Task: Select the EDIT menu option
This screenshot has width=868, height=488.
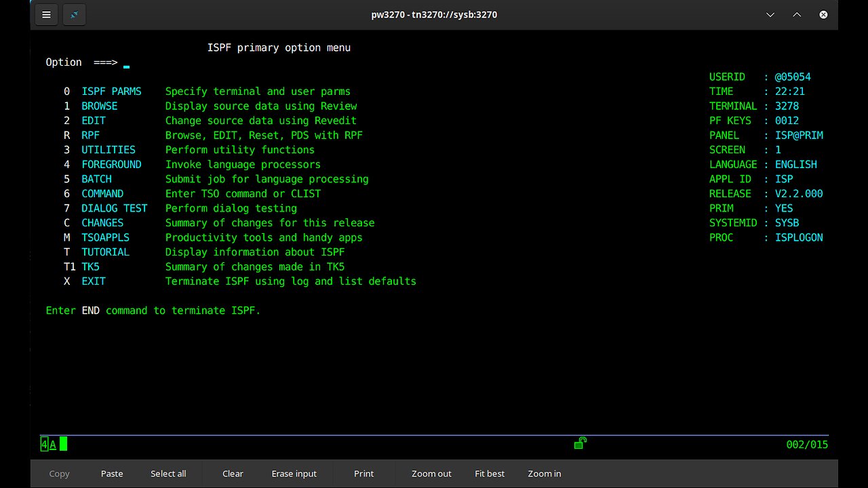Action: pos(94,121)
